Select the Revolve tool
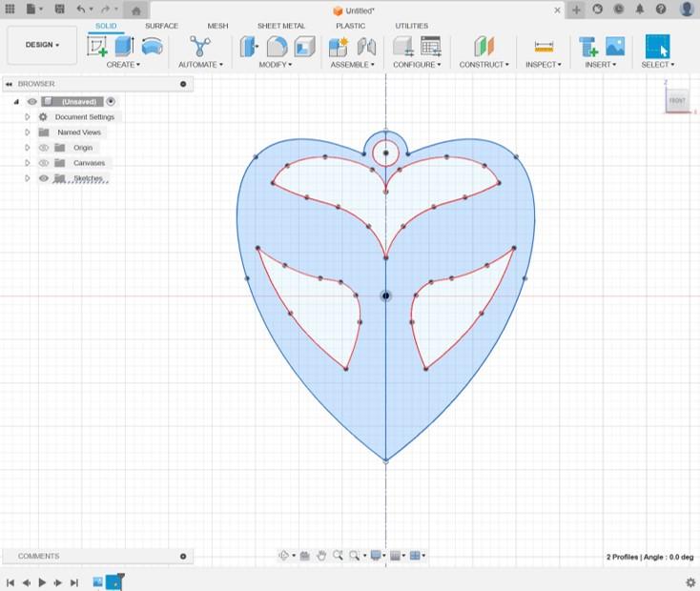700x591 pixels. click(152, 46)
